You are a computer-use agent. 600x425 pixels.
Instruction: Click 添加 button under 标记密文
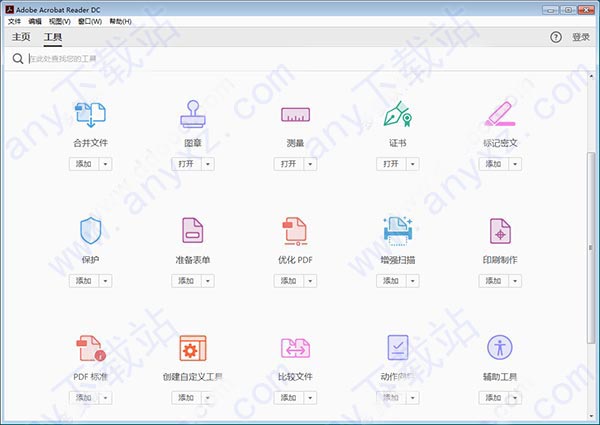[494, 164]
